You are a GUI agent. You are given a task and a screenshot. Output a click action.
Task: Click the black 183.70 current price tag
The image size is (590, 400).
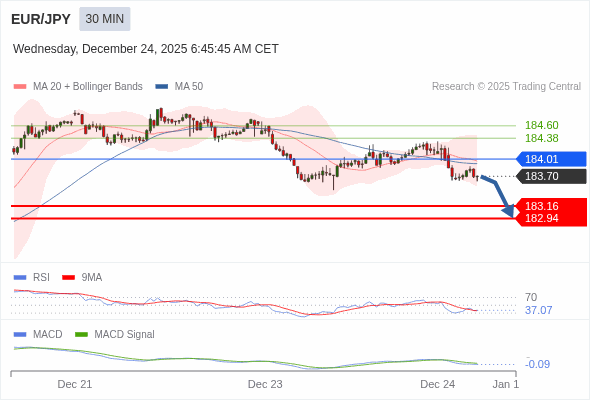pos(551,176)
